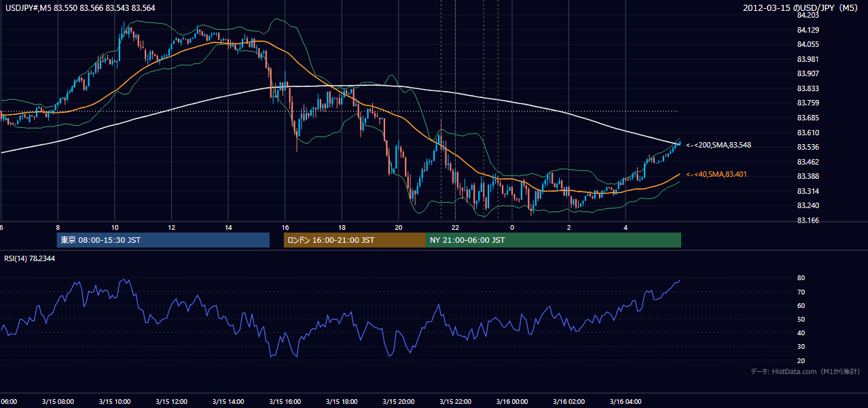Screen dimensions: 868x408
Task: Click the 83.388 price axis label
Action: pos(808,176)
